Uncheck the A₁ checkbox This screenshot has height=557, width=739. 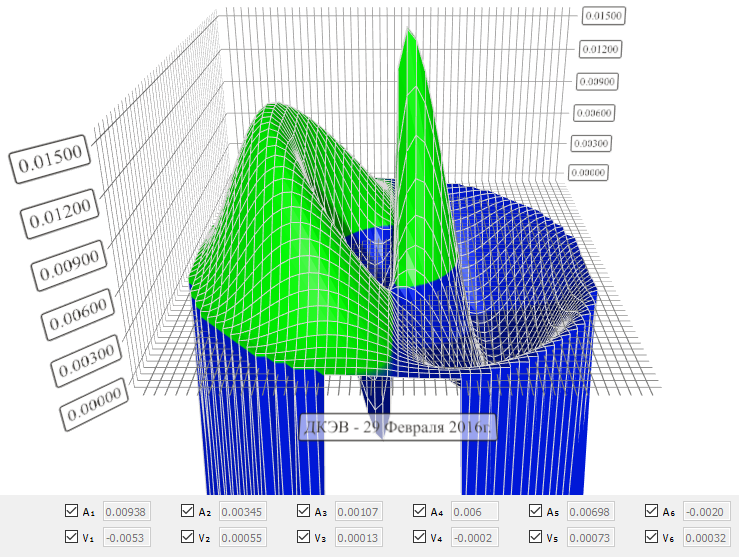71,511
